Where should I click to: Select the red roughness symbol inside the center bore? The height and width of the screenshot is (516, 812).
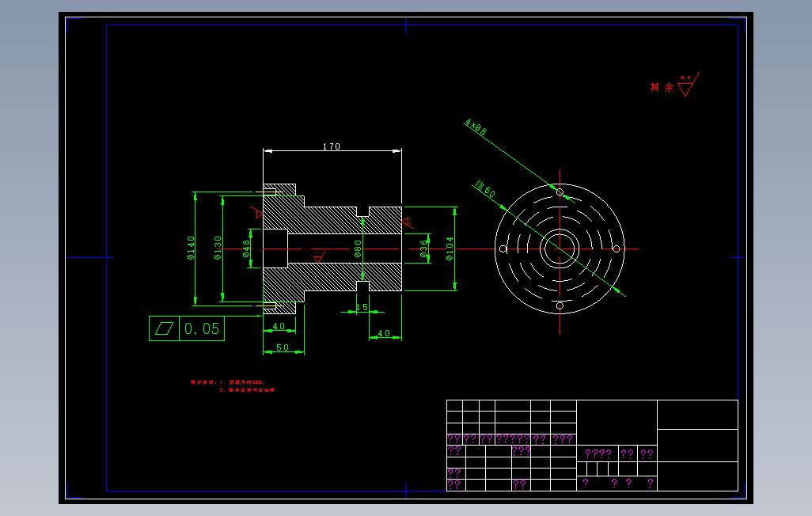(x=318, y=256)
